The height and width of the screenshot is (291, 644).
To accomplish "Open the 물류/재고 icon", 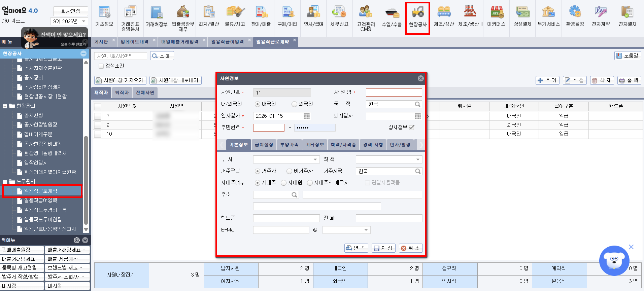I will pos(235,16).
